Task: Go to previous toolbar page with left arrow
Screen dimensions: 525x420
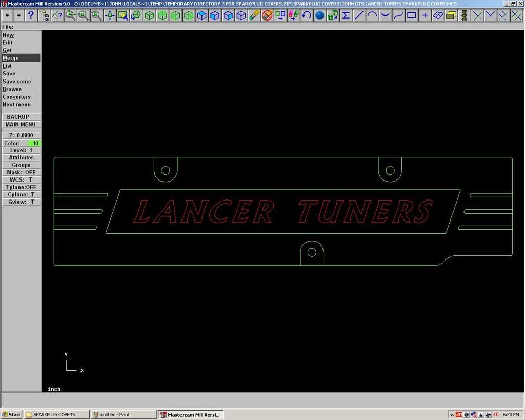Action: pyautogui.click(x=7, y=15)
